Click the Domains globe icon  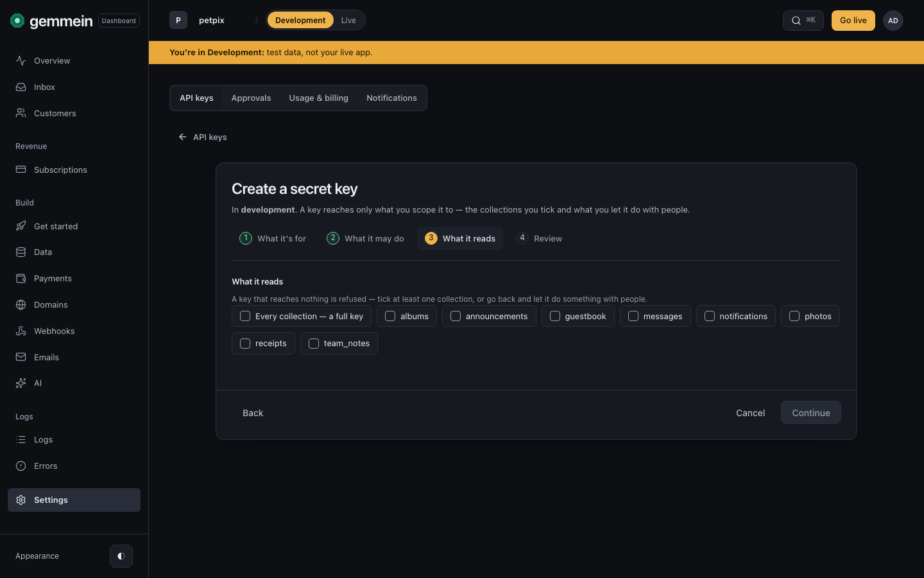click(x=21, y=304)
